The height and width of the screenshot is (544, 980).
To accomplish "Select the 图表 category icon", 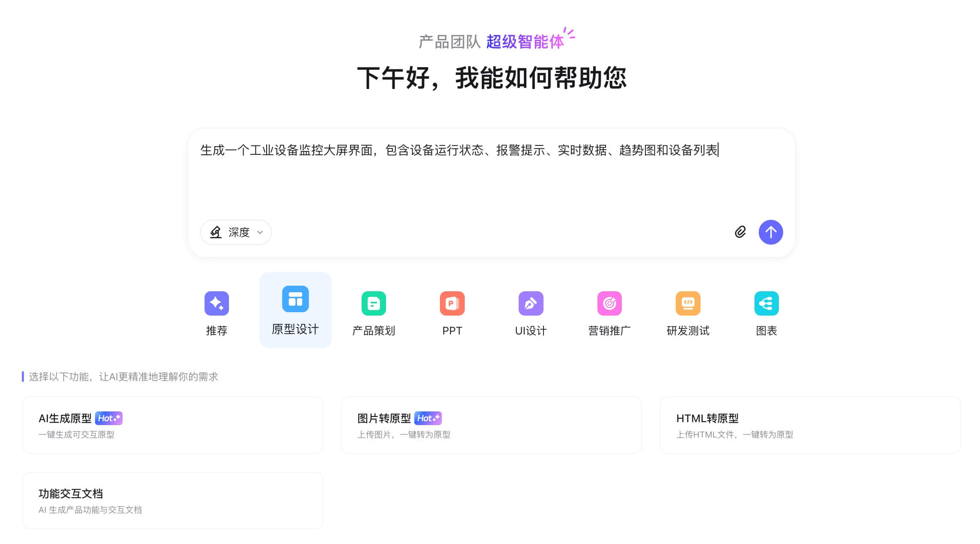I will tap(766, 303).
